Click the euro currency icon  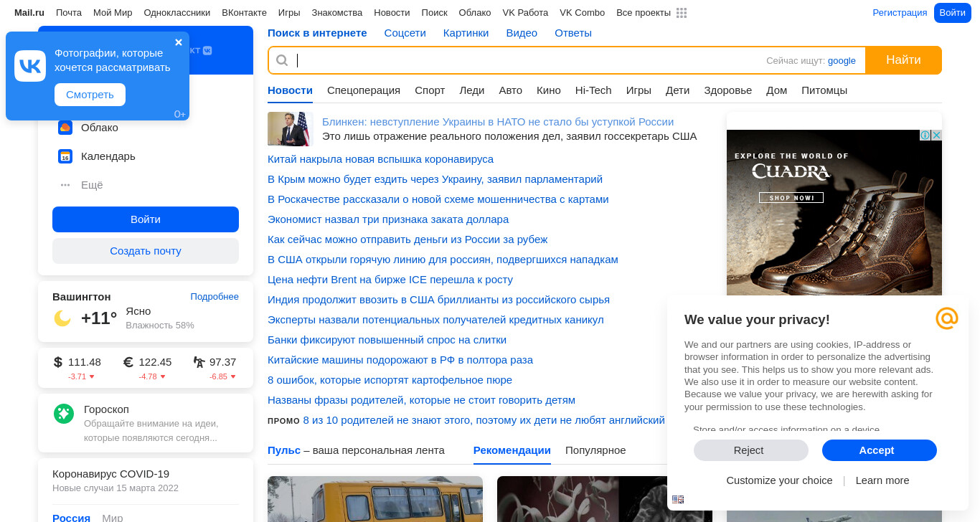[128, 362]
